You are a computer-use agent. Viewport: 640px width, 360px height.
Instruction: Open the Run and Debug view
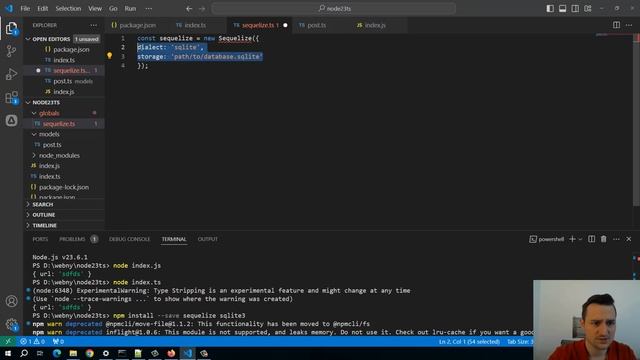[11, 74]
